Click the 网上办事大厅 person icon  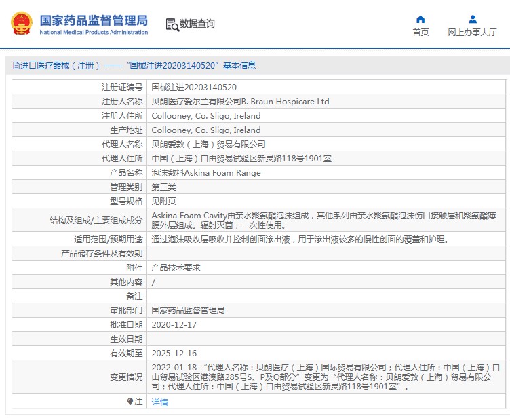(472, 19)
